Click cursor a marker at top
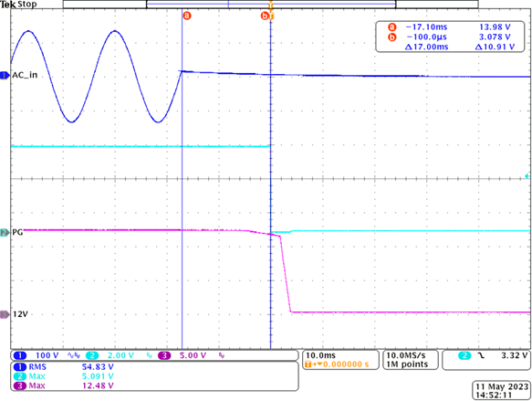The image size is (532, 401). coord(186,16)
